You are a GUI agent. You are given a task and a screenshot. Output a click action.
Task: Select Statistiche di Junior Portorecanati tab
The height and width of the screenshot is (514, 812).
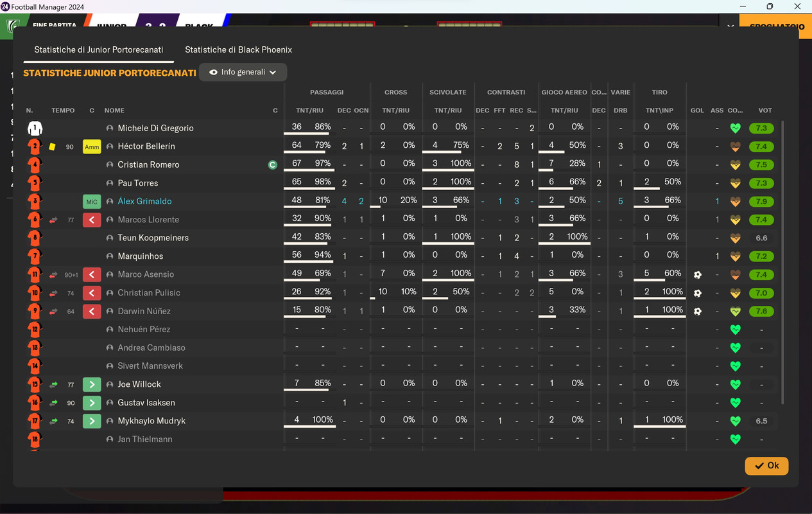pyautogui.click(x=99, y=49)
